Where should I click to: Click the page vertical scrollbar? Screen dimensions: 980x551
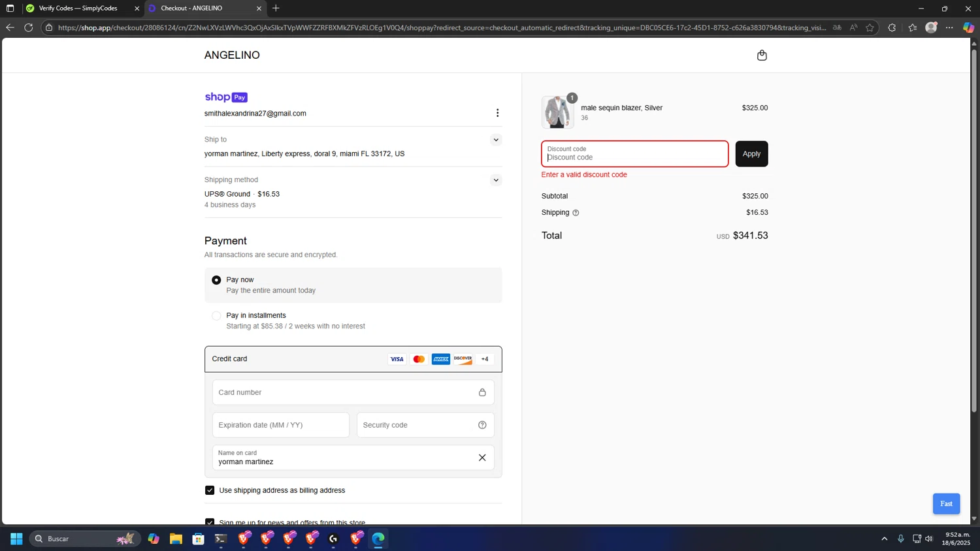click(973, 230)
